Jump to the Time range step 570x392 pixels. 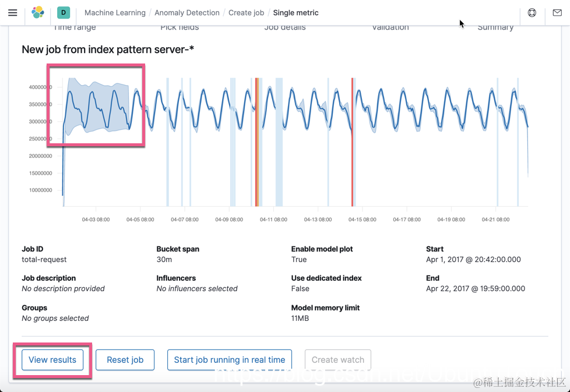[75, 27]
